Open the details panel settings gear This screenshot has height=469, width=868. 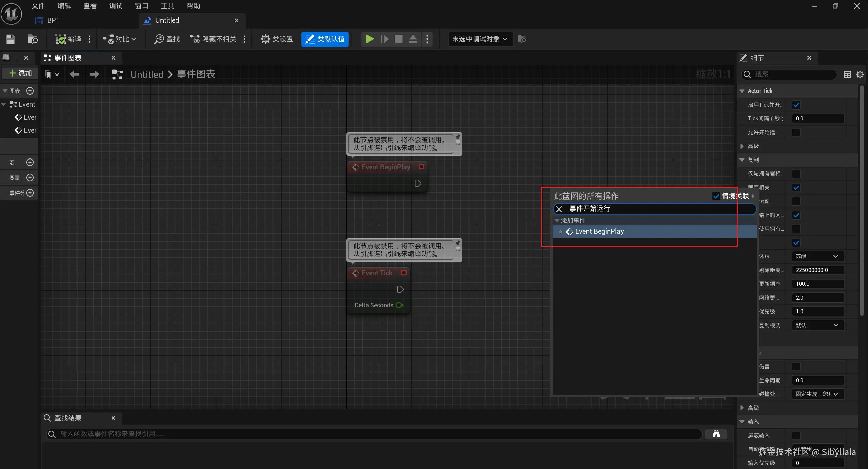tap(860, 74)
